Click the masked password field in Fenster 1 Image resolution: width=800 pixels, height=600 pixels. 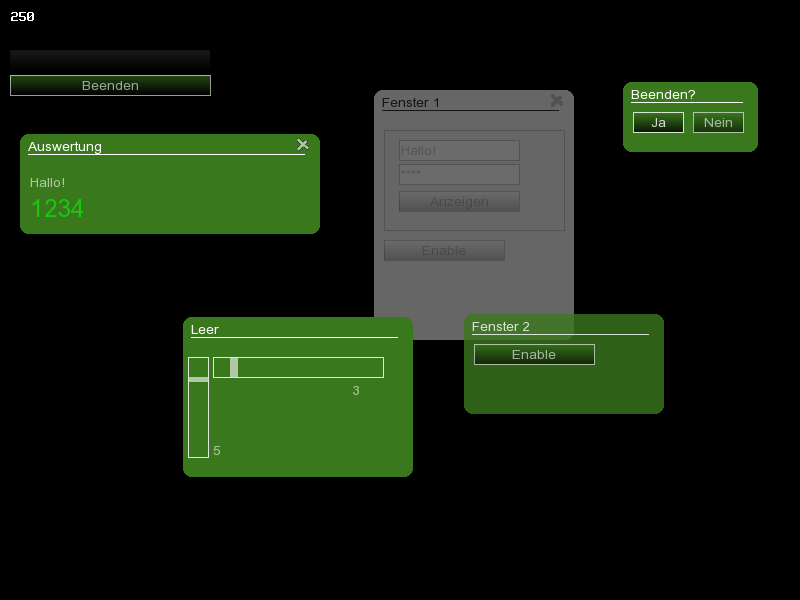click(459, 175)
